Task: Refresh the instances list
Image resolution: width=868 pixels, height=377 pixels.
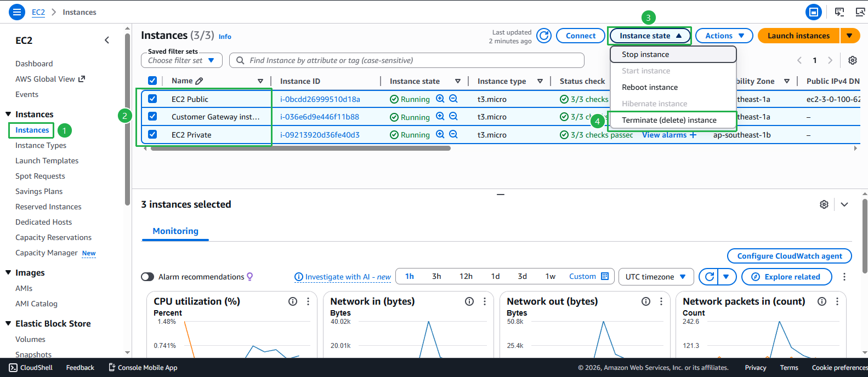Action: click(544, 36)
